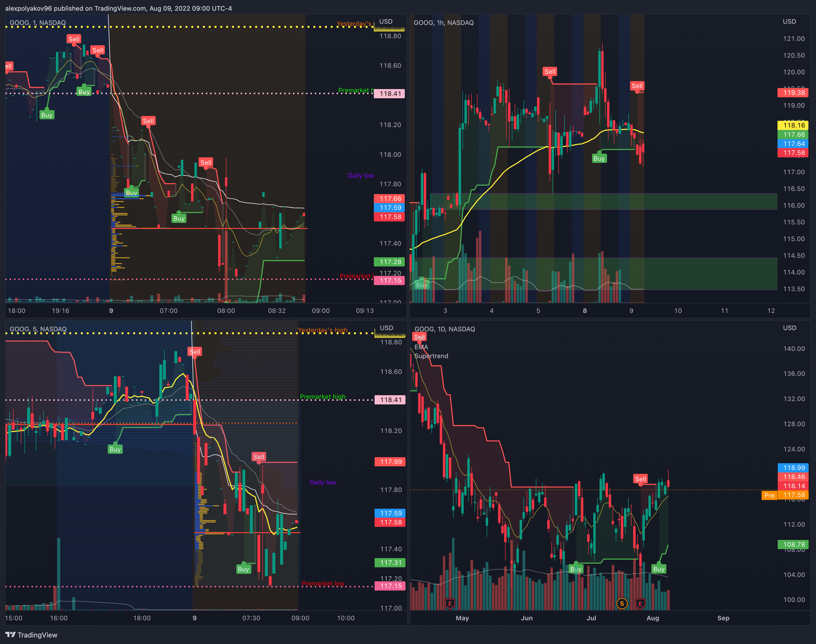
Task: Click the August Buy marker on daily chart
Action: click(x=659, y=569)
